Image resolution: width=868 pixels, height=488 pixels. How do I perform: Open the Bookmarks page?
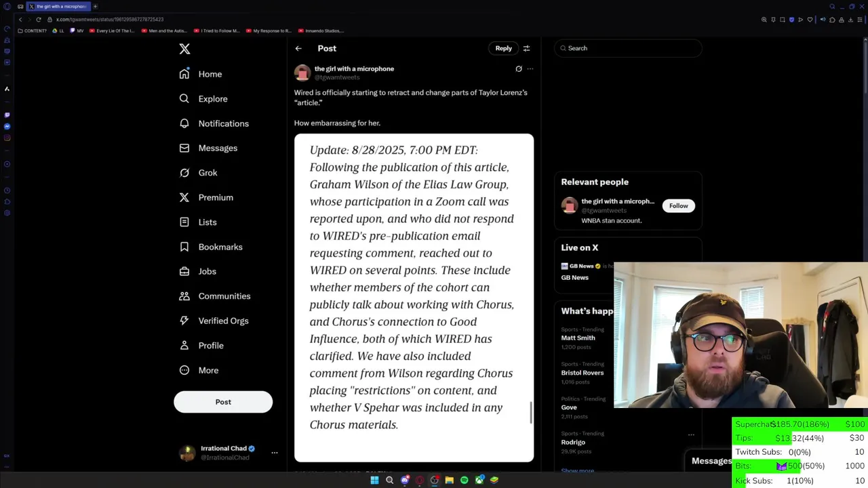(x=211, y=247)
